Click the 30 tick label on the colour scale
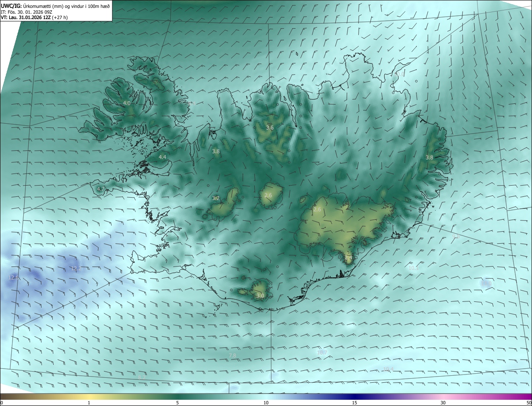Image resolution: width=532 pixels, height=406 pixels. (x=443, y=403)
